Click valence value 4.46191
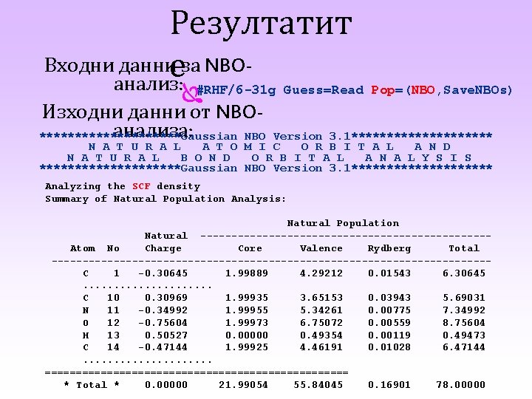Image resolution: width=532 pixels, height=399 pixels. tap(321, 347)
